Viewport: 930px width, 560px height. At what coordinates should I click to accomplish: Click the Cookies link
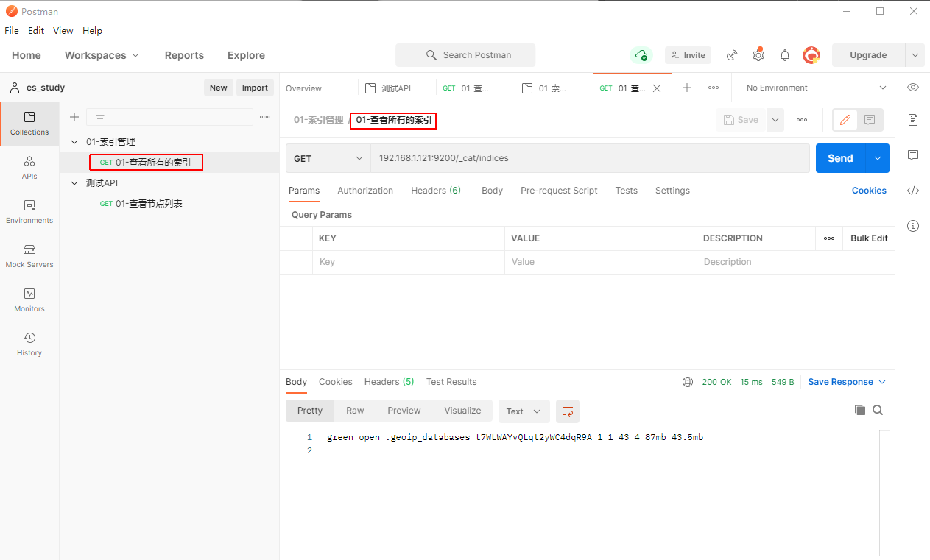[869, 191]
